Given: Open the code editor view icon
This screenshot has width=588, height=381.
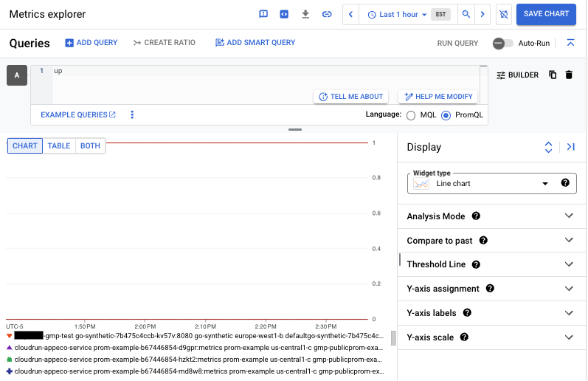Looking at the screenshot, I should (x=284, y=15).
